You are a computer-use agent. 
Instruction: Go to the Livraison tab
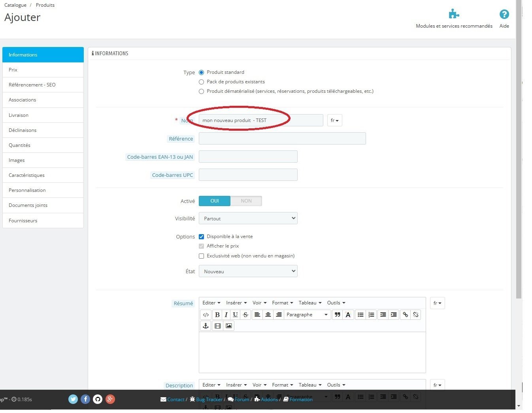coord(43,115)
